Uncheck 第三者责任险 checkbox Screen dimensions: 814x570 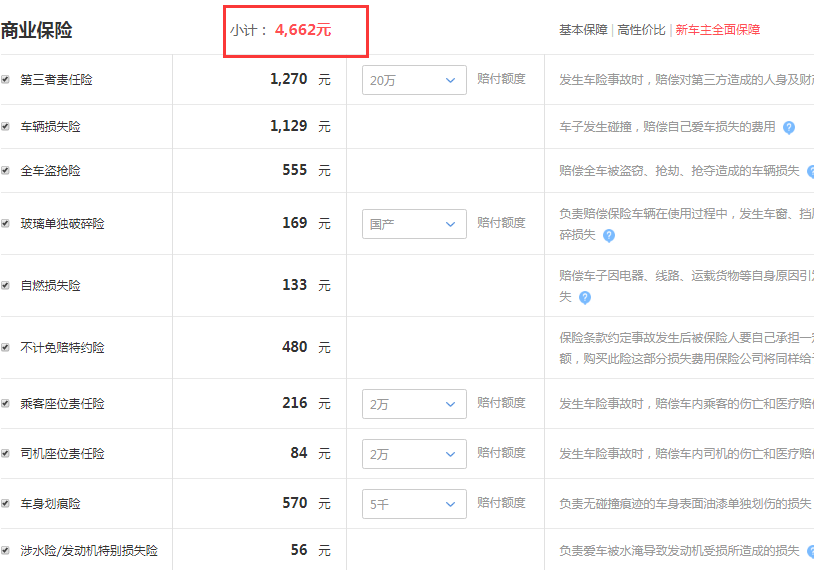coord(5,79)
